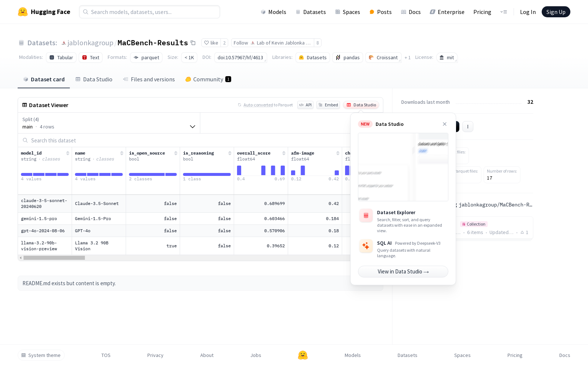The width and height of the screenshot is (588, 368).
Task: Click the Dataset Explorer icon
Action: point(366,216)
